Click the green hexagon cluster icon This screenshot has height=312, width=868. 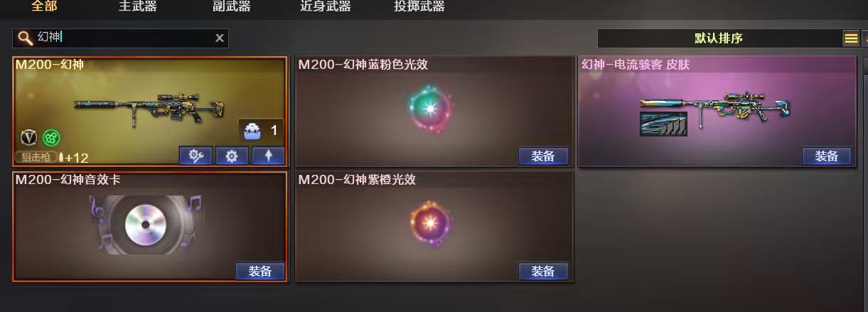pyautogui.click(x=51, y=137)
